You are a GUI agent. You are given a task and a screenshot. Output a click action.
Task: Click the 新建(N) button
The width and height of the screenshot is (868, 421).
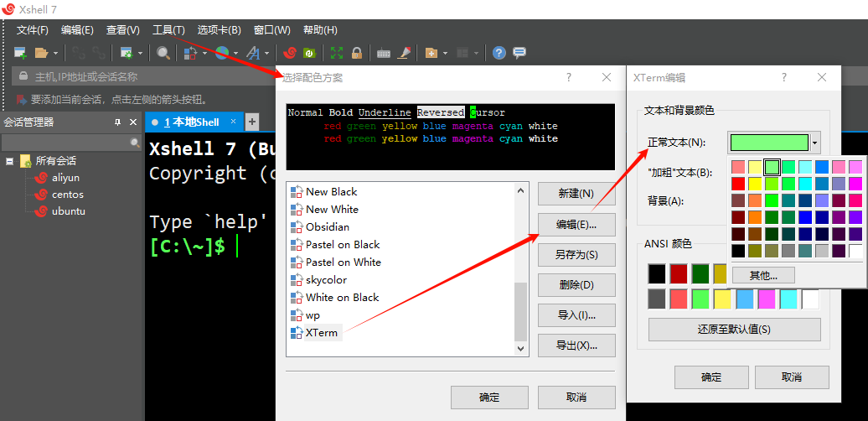[576, 194]
